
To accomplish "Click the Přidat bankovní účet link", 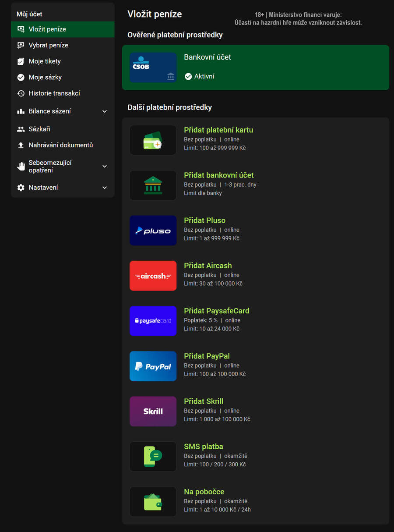I will tap(219, 175).
